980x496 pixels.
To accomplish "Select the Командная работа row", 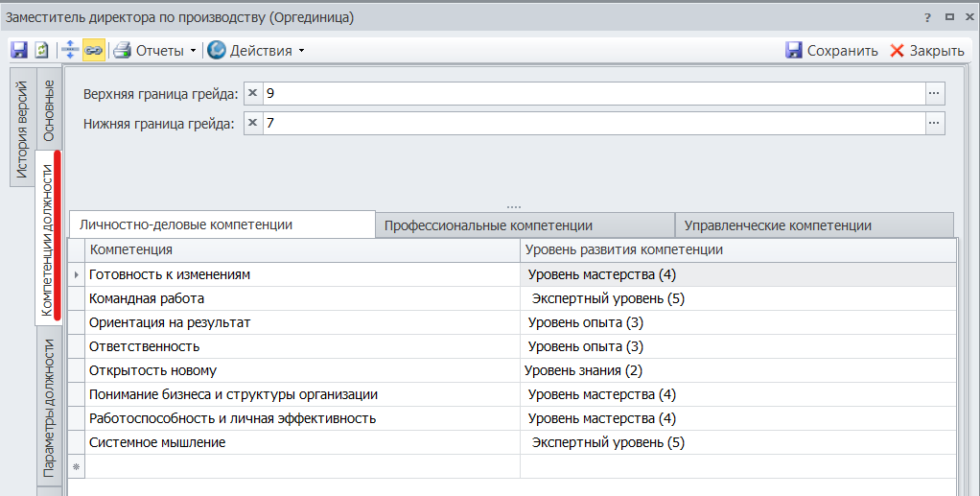I will click(147, 298).
